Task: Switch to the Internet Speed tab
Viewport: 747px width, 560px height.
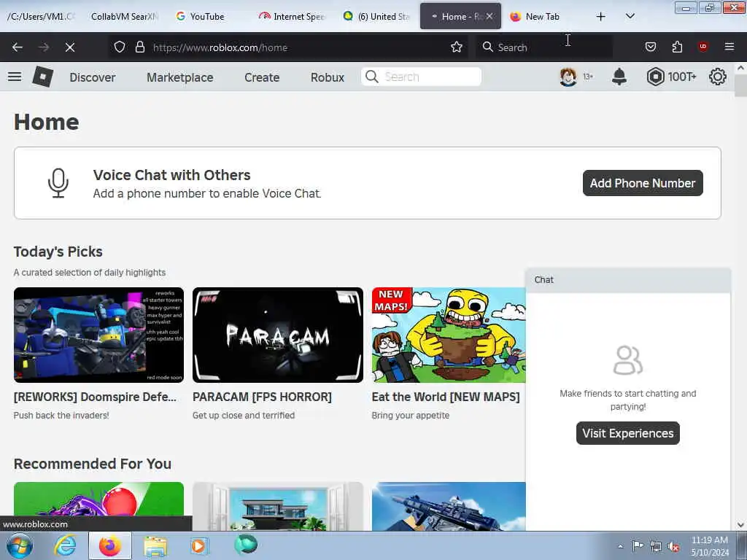Action: [292, 17]
